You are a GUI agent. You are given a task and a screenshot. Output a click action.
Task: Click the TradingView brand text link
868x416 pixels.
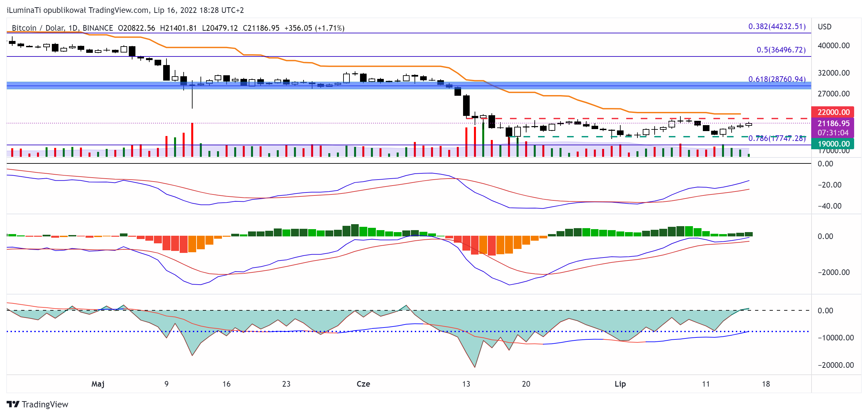(45, 404)
